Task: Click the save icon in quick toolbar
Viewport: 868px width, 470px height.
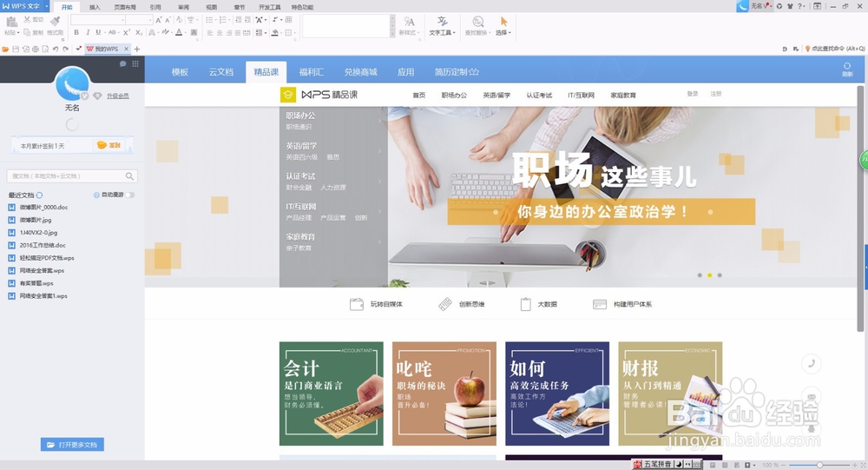Action: point(16,50)
